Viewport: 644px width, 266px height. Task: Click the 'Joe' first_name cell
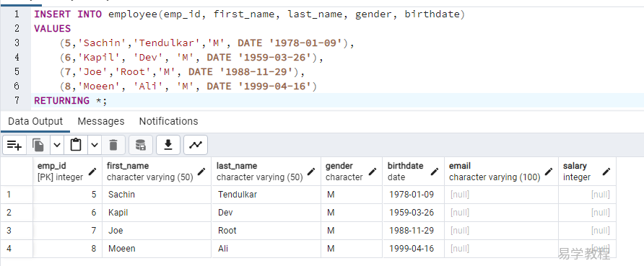pos(157,231)
